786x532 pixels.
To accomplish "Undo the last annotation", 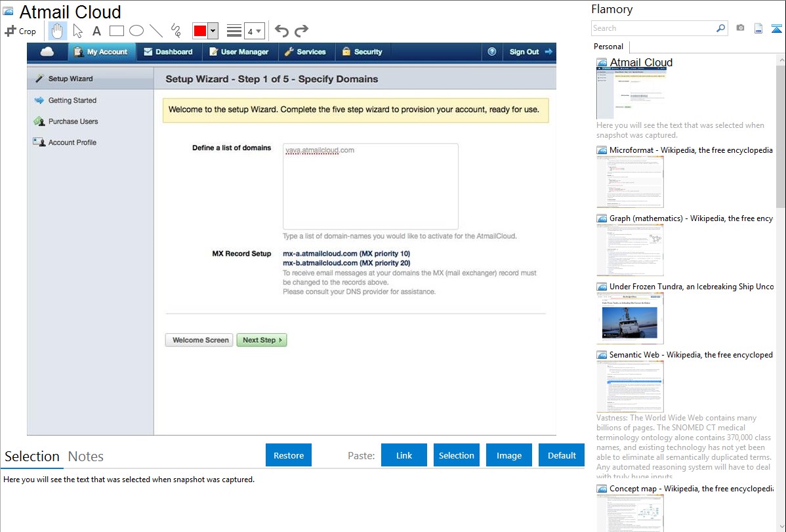I will pyautogui.click(x=281, y=31).
